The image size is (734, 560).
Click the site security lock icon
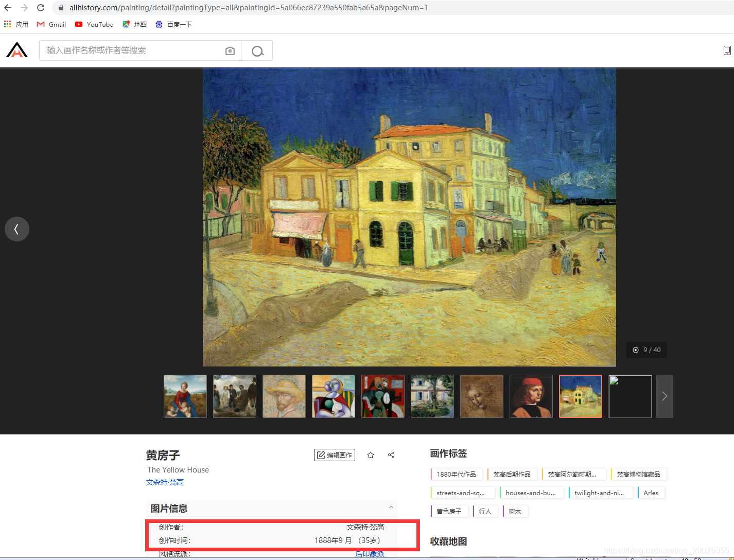61,8
